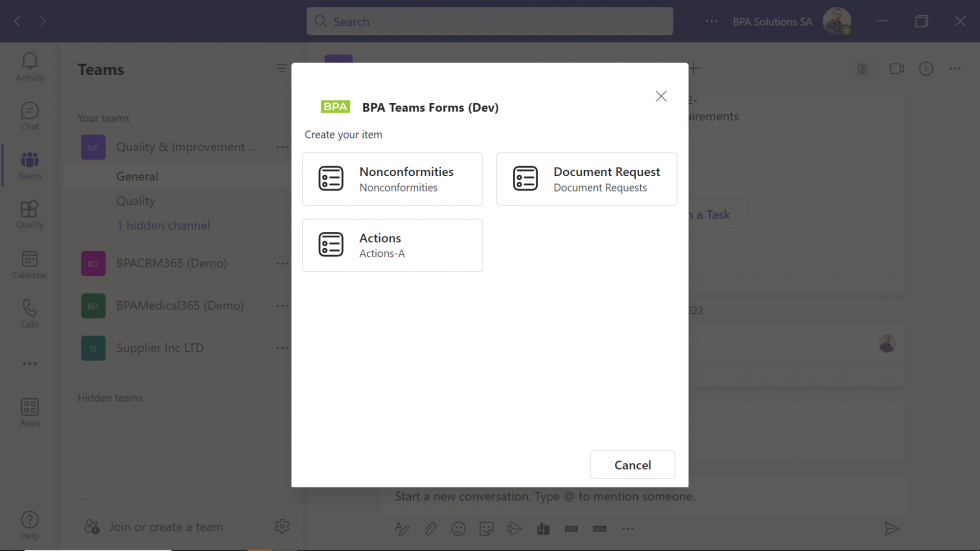Select the Nonconformities form card
The width and height of the screenshot is (980, 551).
392,179
